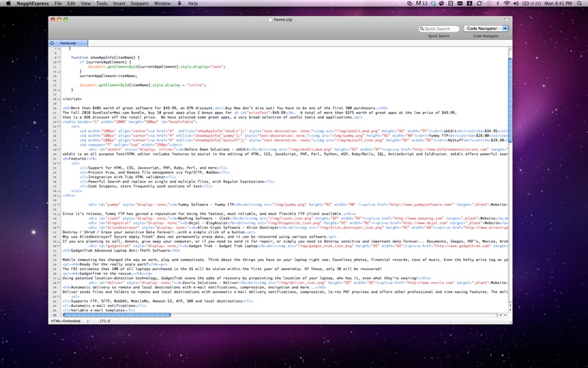Viewport: 588px width, 368px height.
Task: Click the Time Machine icon in menu bar
Action: (489, 4)
